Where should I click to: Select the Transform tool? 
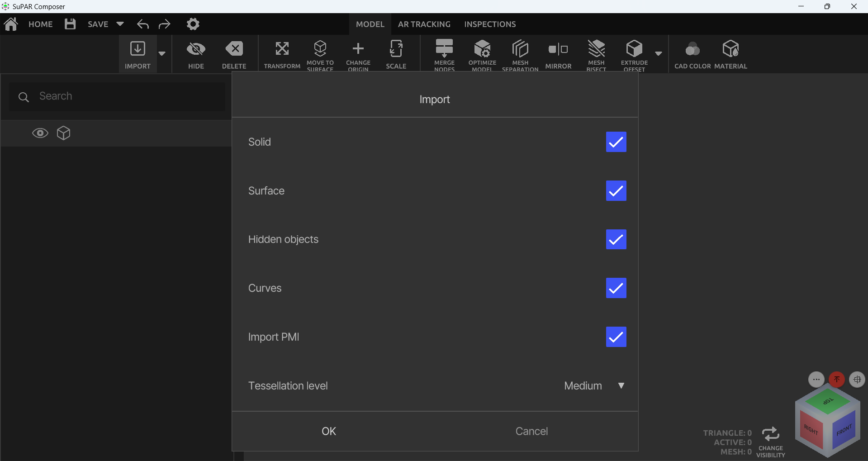282,55
